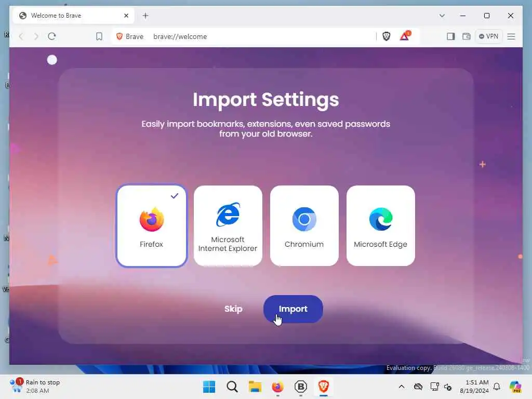Open Brave Shields lion icon

point(386,36)
